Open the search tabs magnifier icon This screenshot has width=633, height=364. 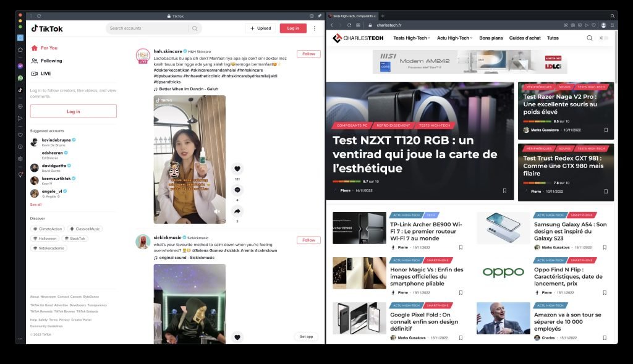(613, 16)
